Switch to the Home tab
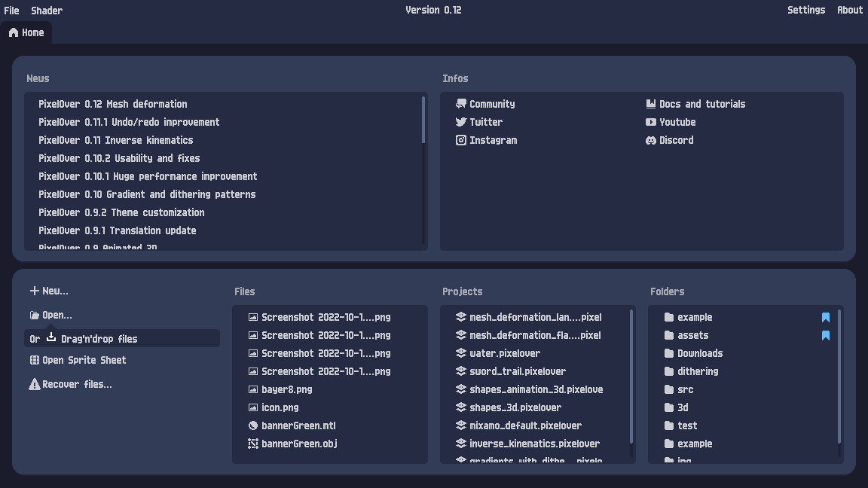The width and height of the screenshot is (868, 488). [26, 32]
